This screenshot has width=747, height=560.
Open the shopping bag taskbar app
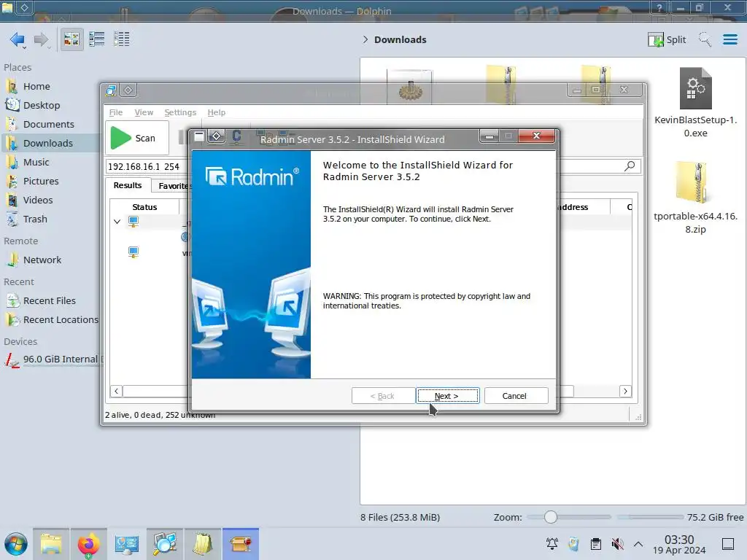coord(203,544)
